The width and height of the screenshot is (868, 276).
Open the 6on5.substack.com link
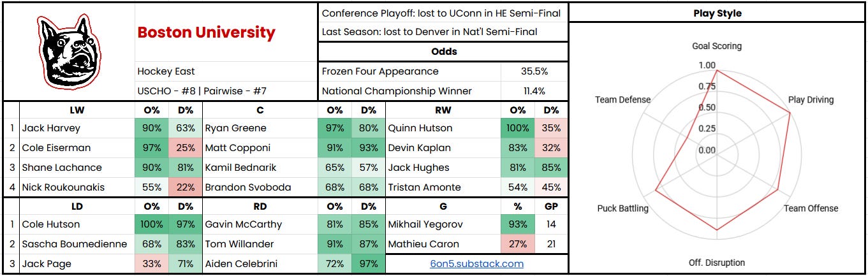point(476,263)
